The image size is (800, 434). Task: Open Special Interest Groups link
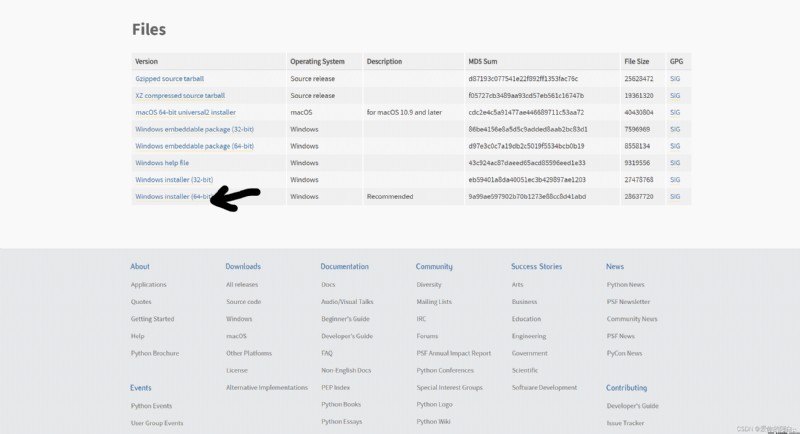pos(449,388)
